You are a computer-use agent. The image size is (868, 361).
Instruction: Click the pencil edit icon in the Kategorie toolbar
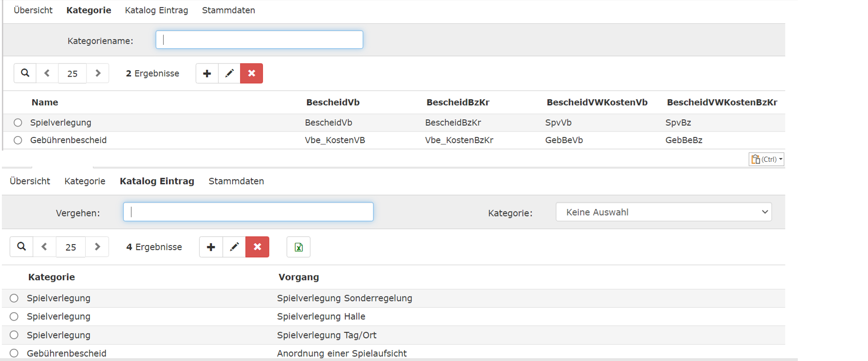[229, 73]
